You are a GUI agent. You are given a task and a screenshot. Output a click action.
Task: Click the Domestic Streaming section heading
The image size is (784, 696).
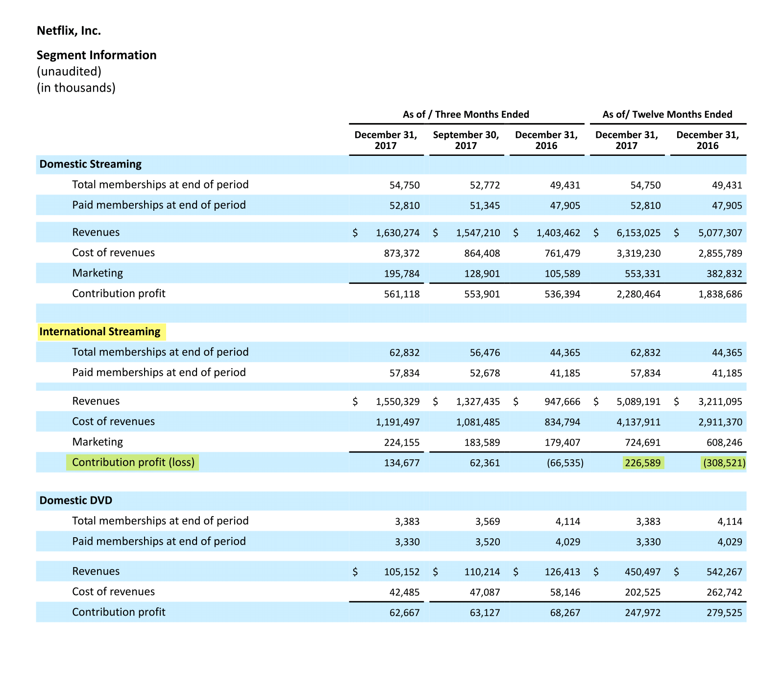[x=91, y=164]
